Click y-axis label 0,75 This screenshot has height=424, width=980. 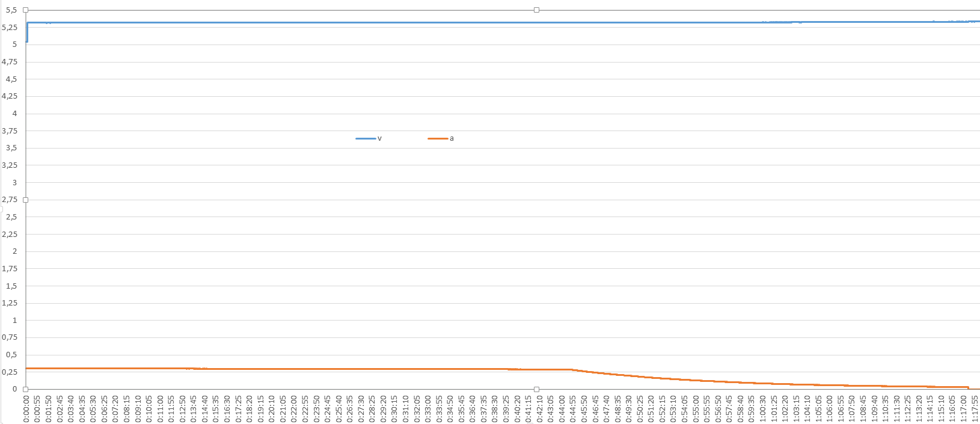point(10,337)
